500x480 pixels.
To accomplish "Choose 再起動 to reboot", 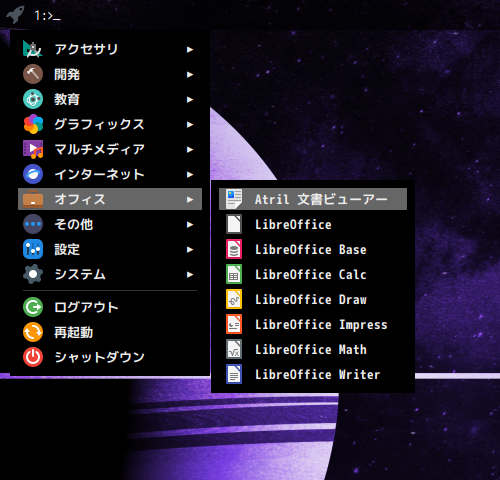I will [x=110, y=332].
